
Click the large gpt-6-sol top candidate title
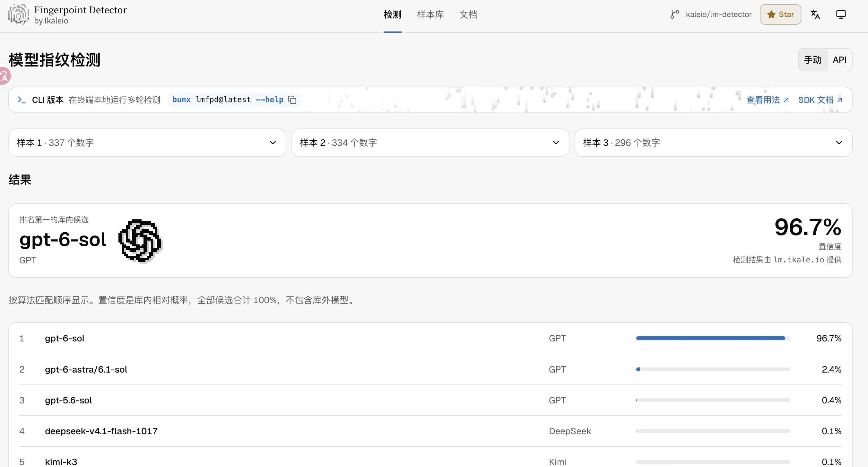63,240
